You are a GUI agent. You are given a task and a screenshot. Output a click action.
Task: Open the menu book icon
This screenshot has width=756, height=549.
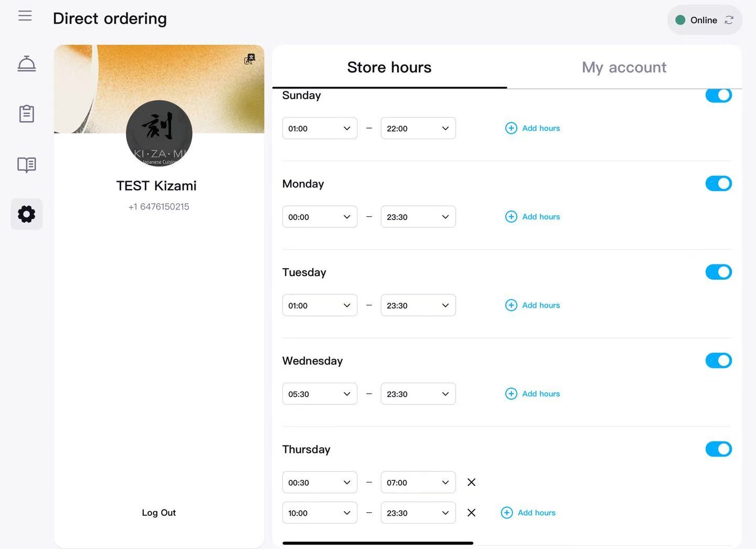(27, 165)
